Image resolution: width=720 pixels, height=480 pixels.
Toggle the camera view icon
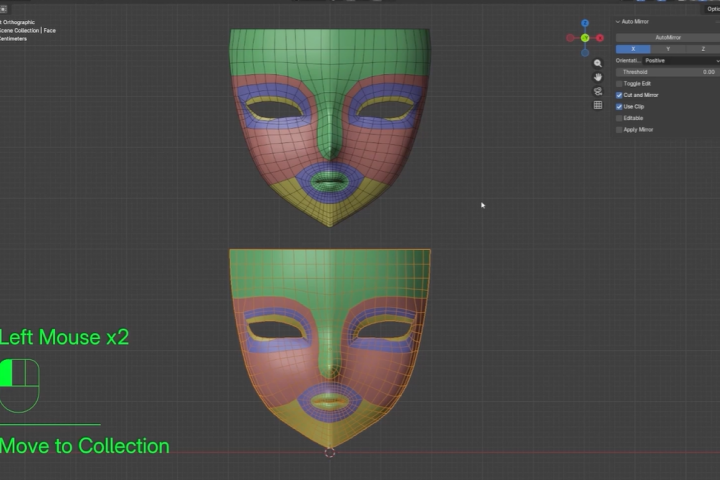pyautogui.click(x=597, y=91)
